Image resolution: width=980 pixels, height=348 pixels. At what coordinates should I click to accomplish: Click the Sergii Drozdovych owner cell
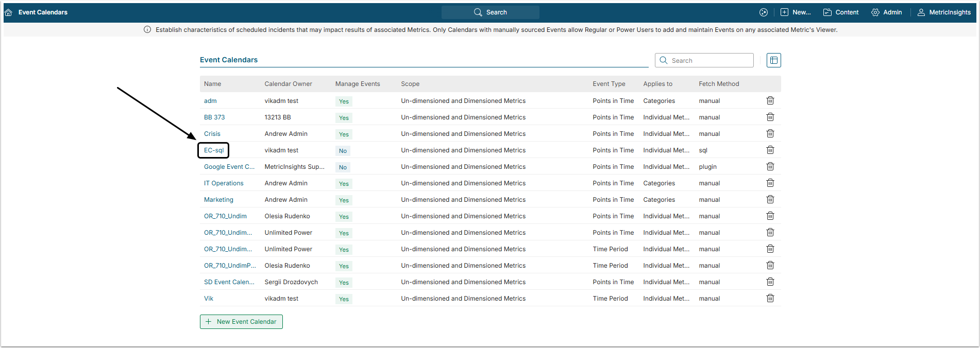(291, 282)
